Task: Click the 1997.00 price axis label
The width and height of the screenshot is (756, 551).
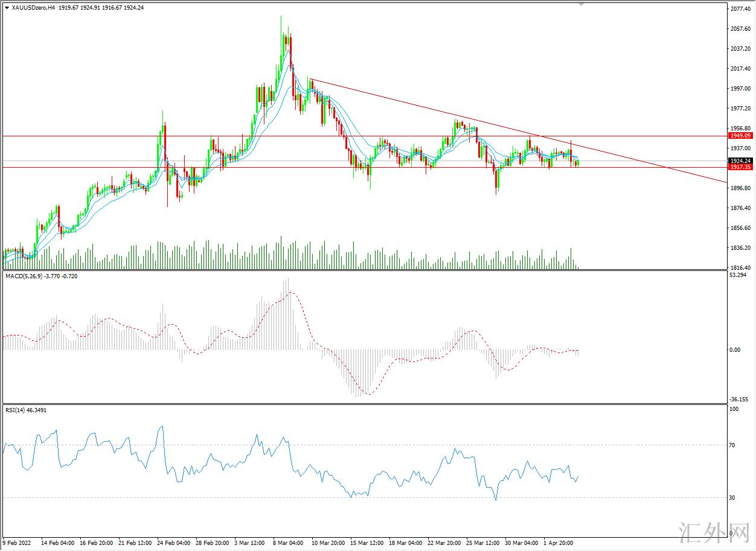Action: coord(740,89)
